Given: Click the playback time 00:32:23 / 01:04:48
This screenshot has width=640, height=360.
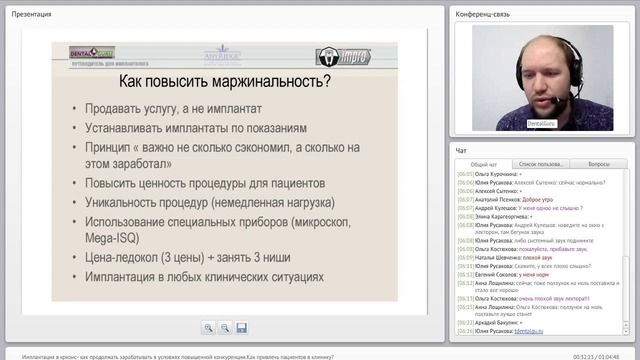Looking at the screenshot, I should (596, 357).
